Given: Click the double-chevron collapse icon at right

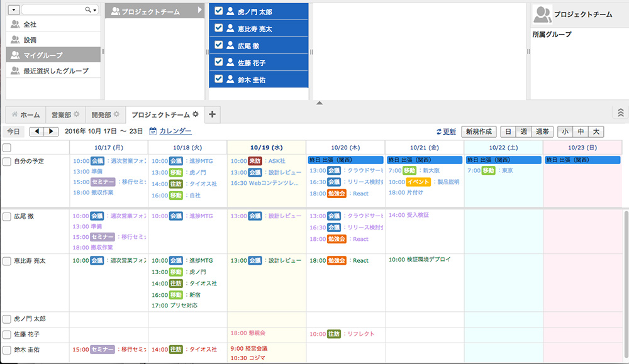Looking at the screenshot, I should [620, 113].
